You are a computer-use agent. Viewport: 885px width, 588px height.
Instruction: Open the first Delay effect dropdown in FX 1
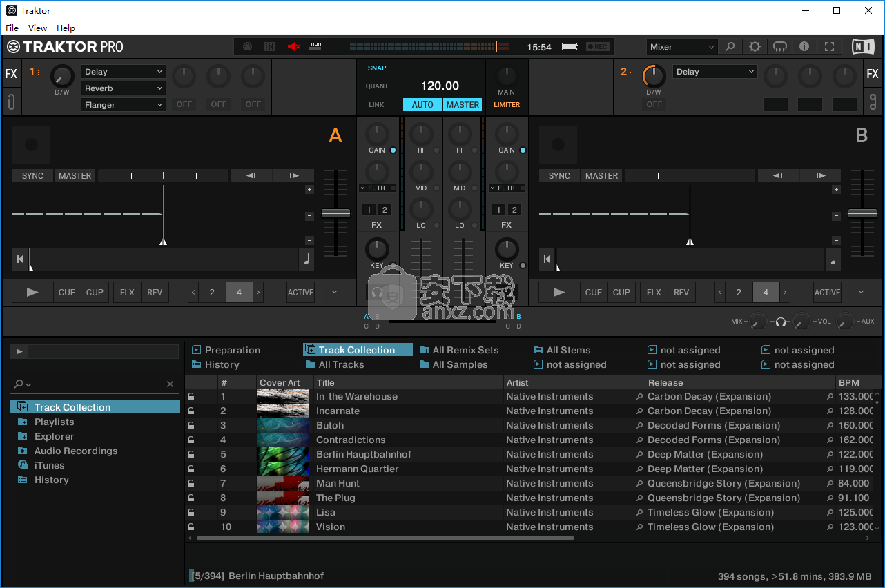click(x=124, y=72)
